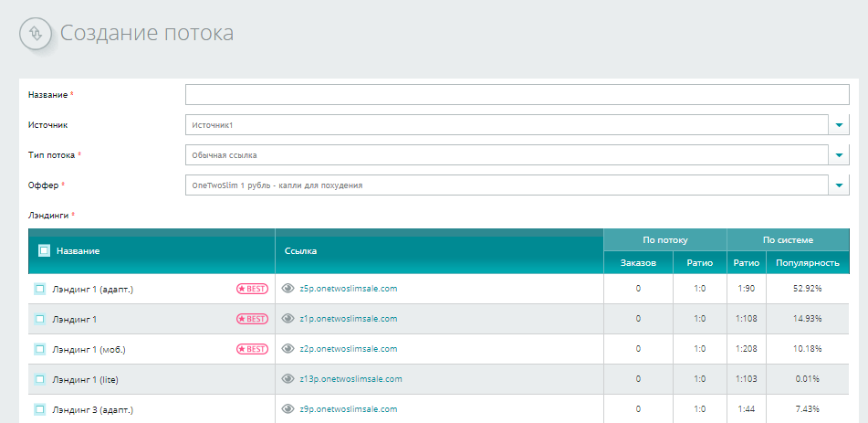Viewport: 868px width, 423px height.
Task: Click the eye icon beside z13p.onetwoslimsale.com
Action: coord(288,379)
